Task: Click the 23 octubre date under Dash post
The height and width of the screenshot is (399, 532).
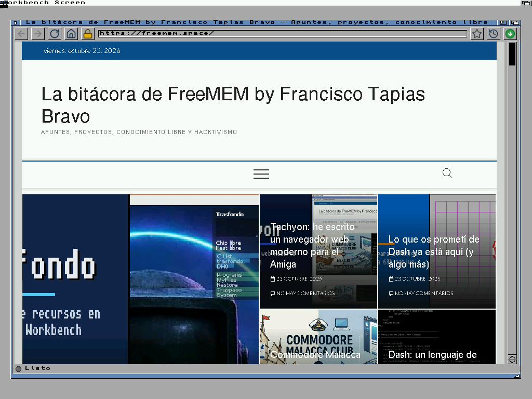Action: click(415, 278)
